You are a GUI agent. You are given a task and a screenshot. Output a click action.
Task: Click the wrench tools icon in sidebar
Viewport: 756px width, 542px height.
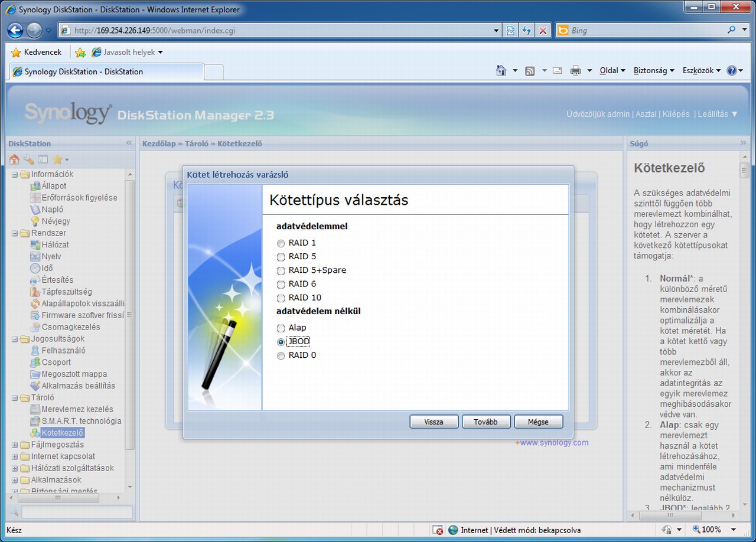[28, 159]
